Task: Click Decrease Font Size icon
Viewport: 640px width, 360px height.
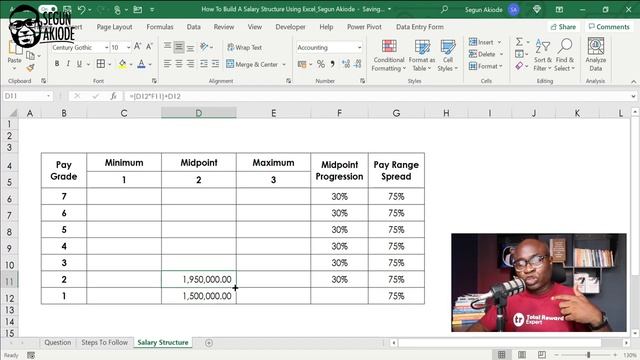Action: coord(149,47)
